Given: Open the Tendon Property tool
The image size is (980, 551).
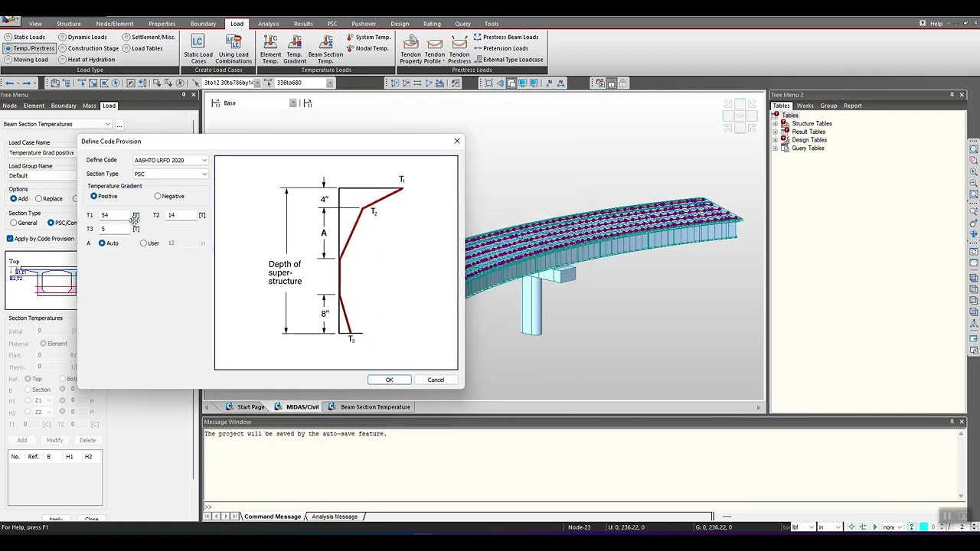Looking at the screenshot, I should point(410,48).
